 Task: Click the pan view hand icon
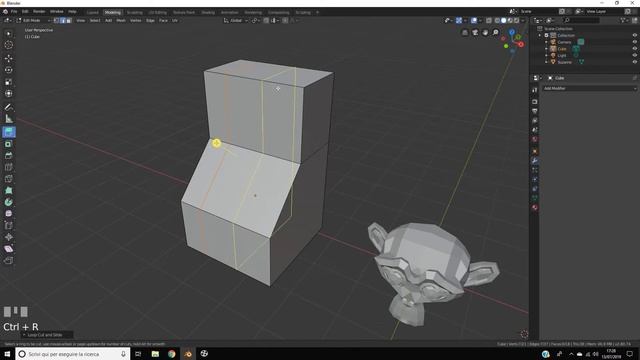tap(485, 32)
